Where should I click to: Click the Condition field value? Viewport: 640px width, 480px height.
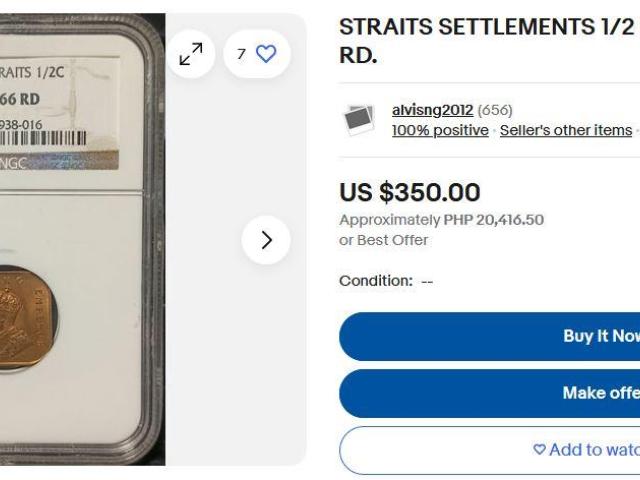pos(427,281)
